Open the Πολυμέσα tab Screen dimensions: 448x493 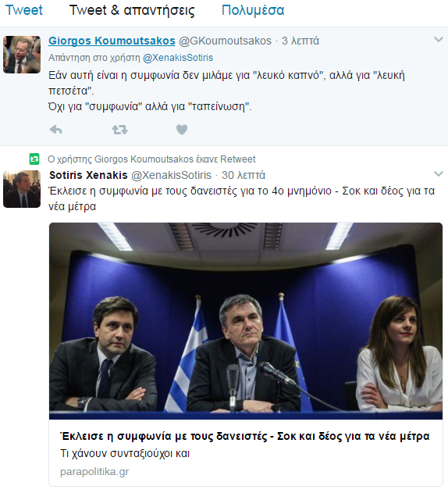pos(253,10)
